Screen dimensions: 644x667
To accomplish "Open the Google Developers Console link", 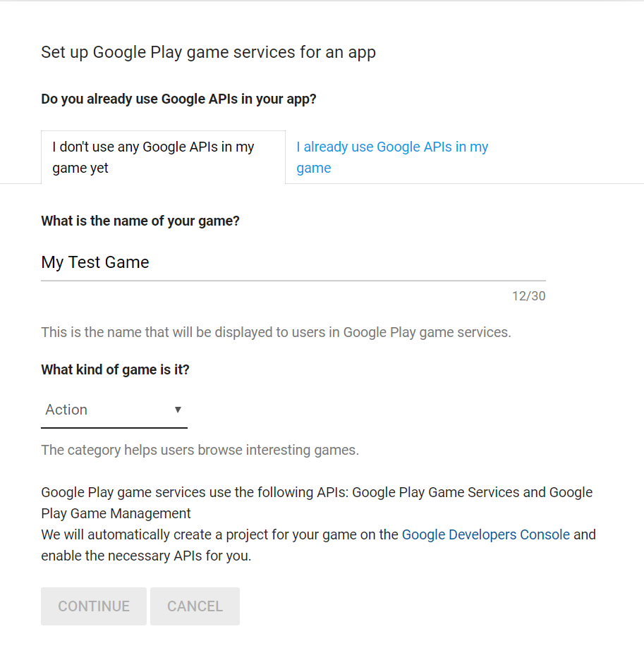I will click(485, 534).
